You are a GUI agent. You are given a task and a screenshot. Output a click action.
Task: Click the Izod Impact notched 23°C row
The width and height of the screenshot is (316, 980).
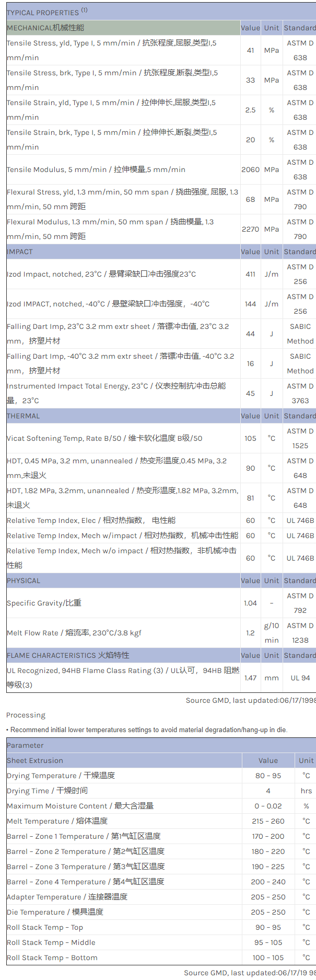pyautogui.click(x=101, y=274)
